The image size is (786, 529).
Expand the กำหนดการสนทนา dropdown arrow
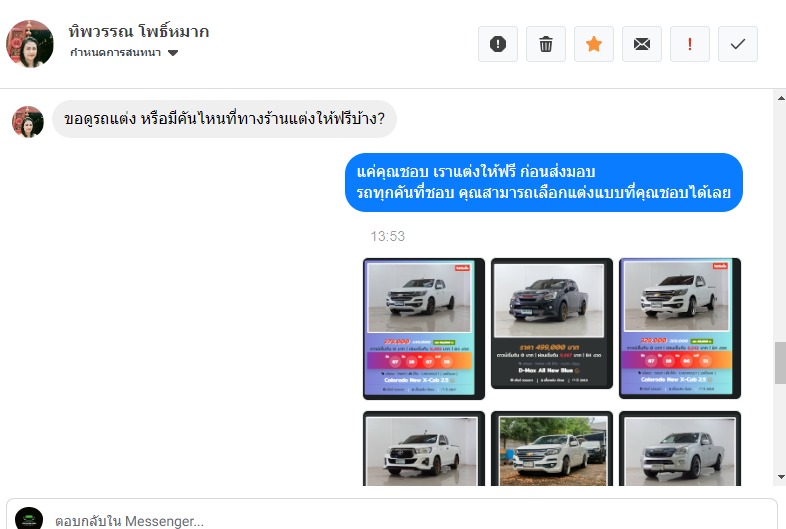point(173,53)
